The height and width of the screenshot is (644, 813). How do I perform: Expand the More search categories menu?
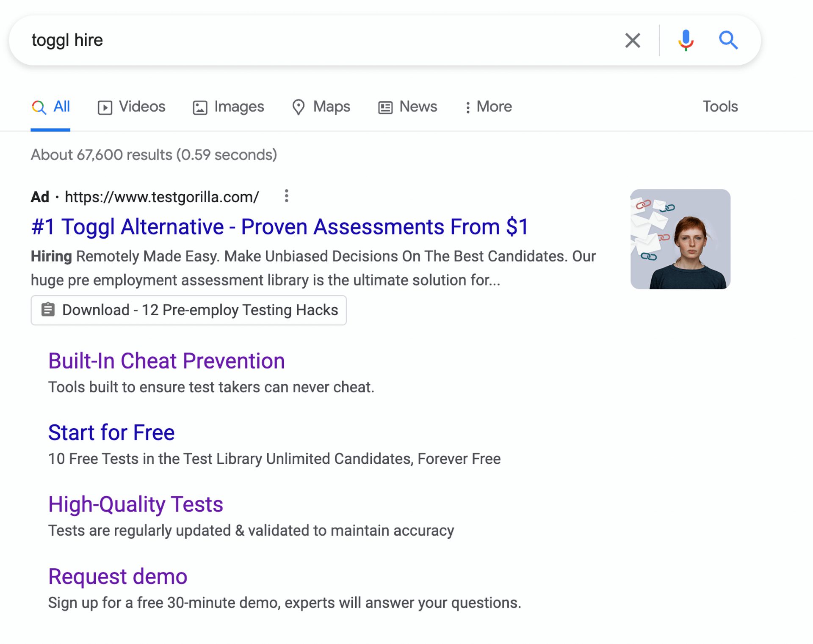point(488,107)
